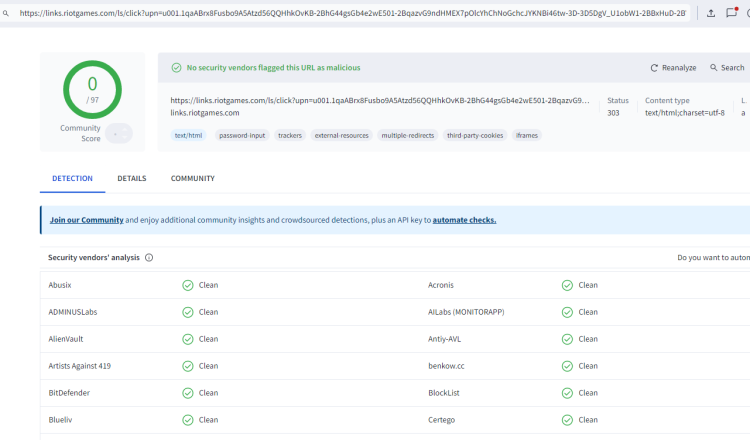Viewport: 750px width, 440px height.
Task: Click the Search button in header
Action: coord(727,68)
